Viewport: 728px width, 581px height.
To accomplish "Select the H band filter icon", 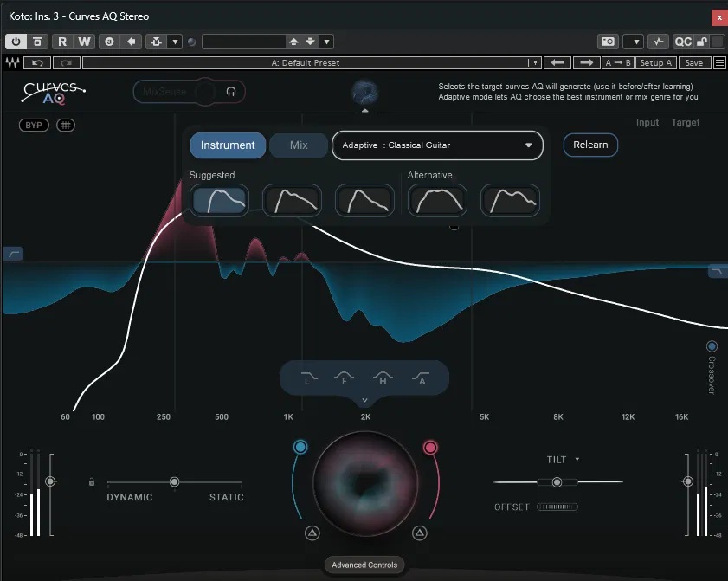I will [383, 378].
